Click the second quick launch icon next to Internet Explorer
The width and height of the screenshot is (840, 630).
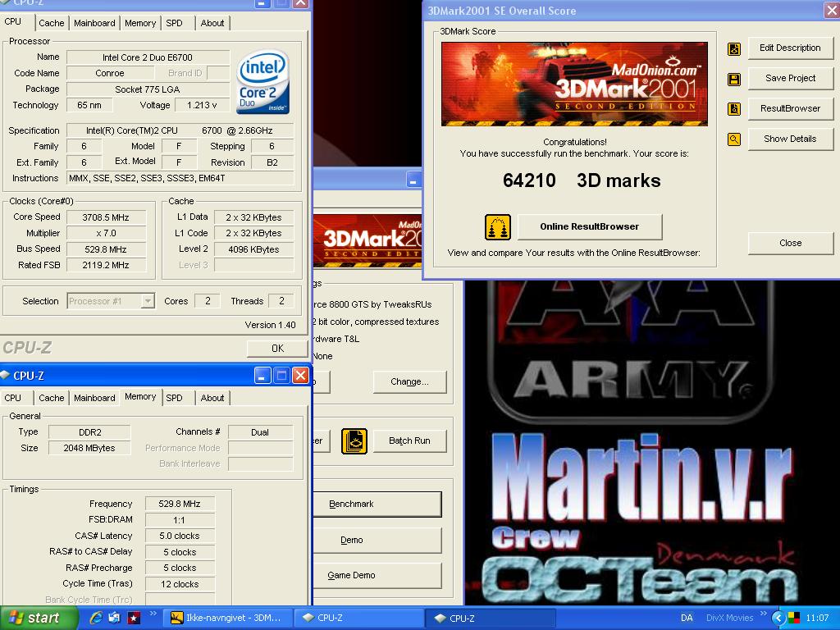click(x=114, y=618)
